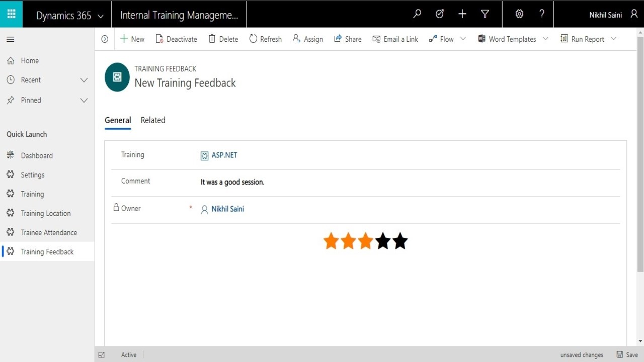The image size is (644, 362).
Task: Share this record
Action: click(x=348, y=39)
